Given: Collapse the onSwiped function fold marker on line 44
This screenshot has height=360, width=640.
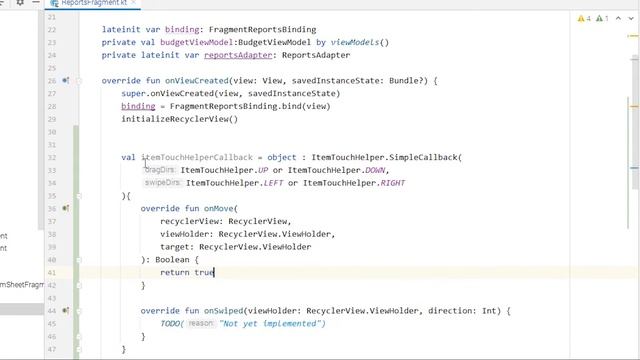Looking at the screenshot, I should [x=79, y=311].
